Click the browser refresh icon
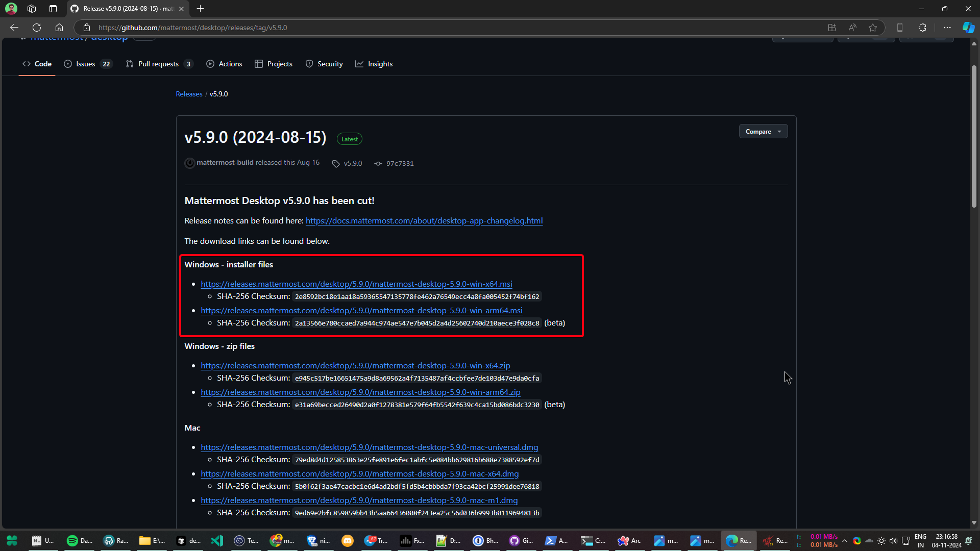980x551 pixels. 36,28
